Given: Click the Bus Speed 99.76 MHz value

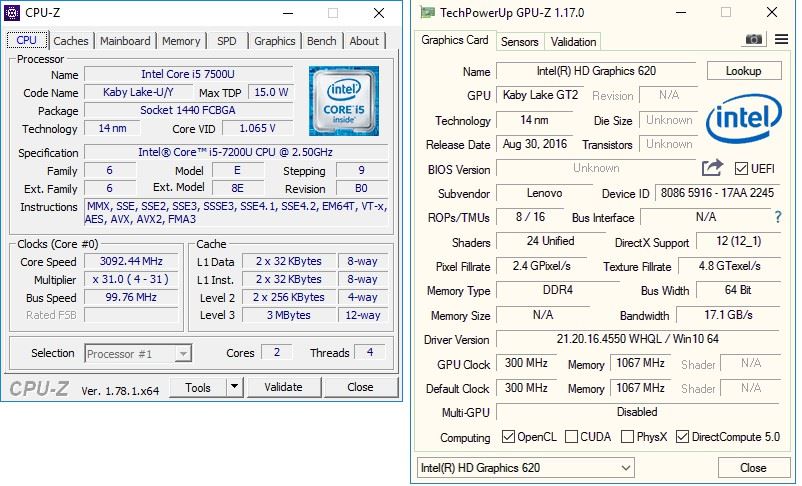Looking at the screenshot, I should tap(131, 297).
